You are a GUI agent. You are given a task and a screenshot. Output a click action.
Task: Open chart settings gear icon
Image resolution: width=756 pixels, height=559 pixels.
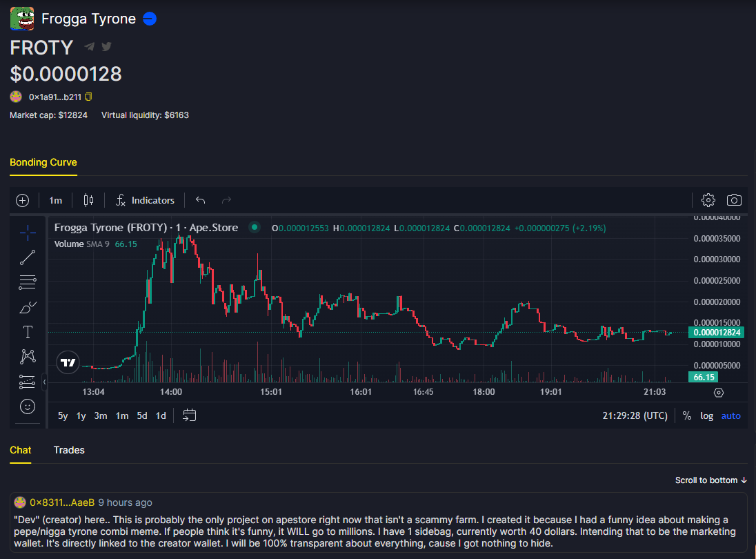point(708,199)
